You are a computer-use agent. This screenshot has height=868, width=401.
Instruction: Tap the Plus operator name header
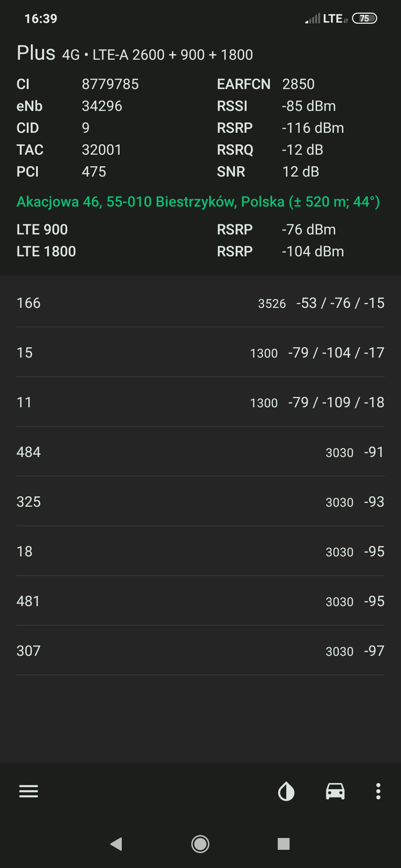[36, 53]
